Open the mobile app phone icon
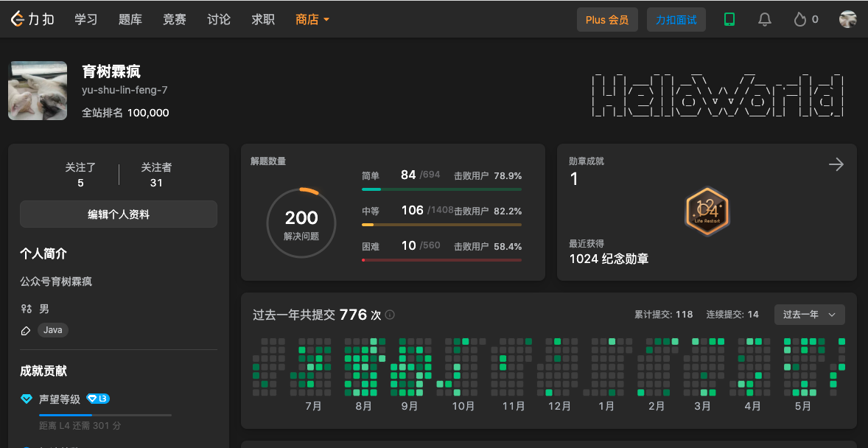868x448 pixels. coord(729,19)
